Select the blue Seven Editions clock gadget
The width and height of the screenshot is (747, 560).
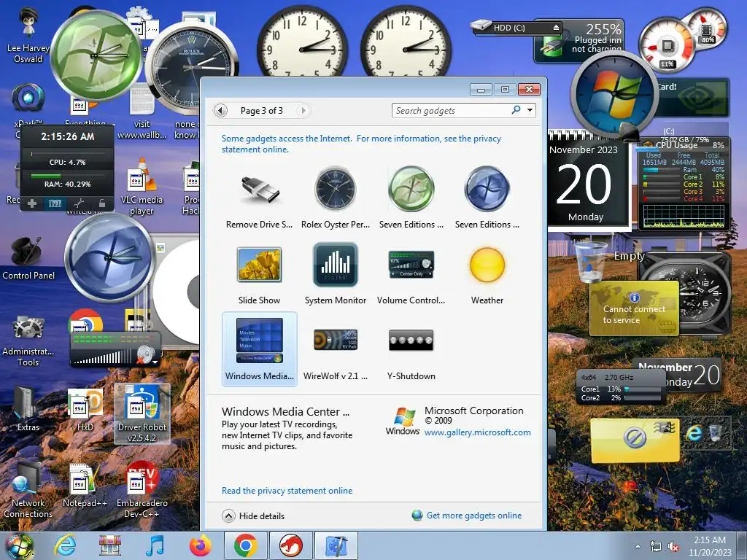click(x=487, y=198)
